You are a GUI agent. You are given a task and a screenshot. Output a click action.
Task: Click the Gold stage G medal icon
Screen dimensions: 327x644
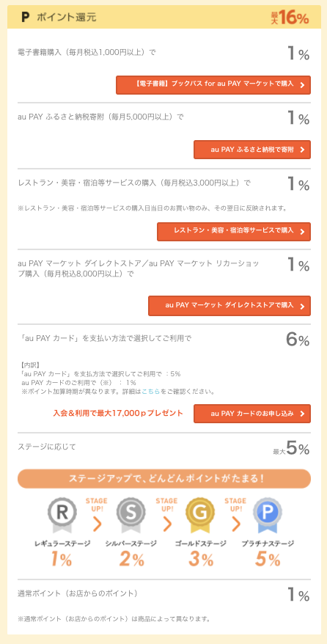[200, 515]
